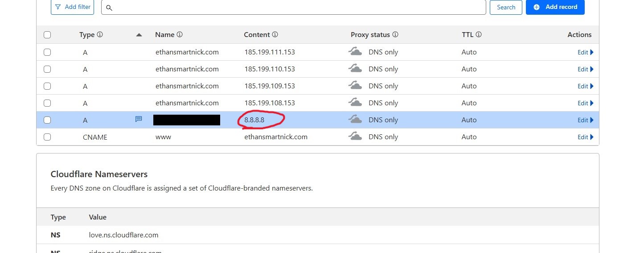Image resolution: width=644 pixels, height=253 pixels.
Task: Click the CNAME content ethansmartnick.com
Action: pos(276,137)
